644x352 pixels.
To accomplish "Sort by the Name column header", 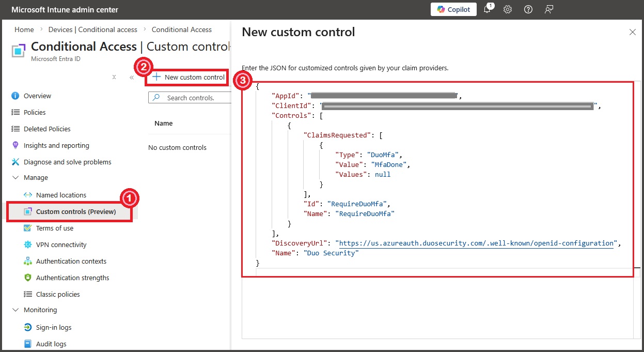I will coord(164,123).
